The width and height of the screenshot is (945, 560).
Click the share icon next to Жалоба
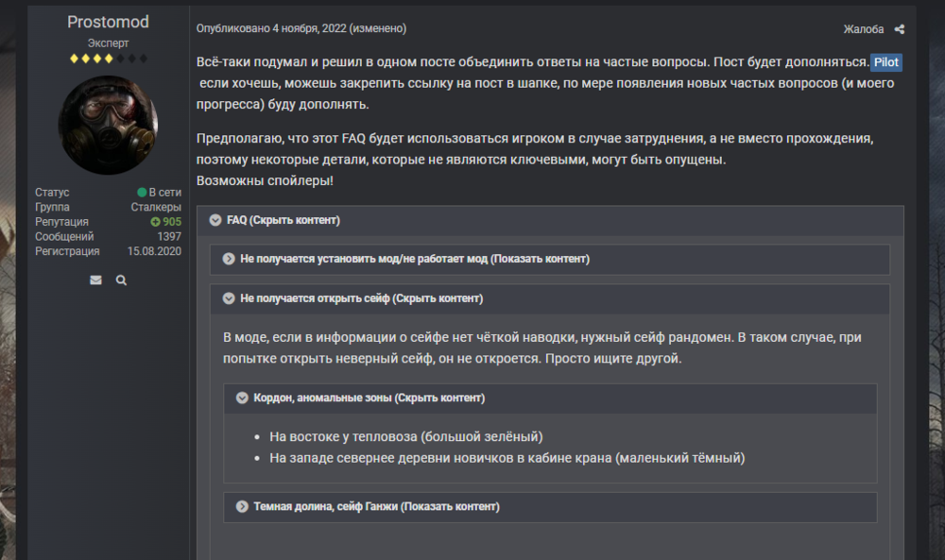coord(898,28)
